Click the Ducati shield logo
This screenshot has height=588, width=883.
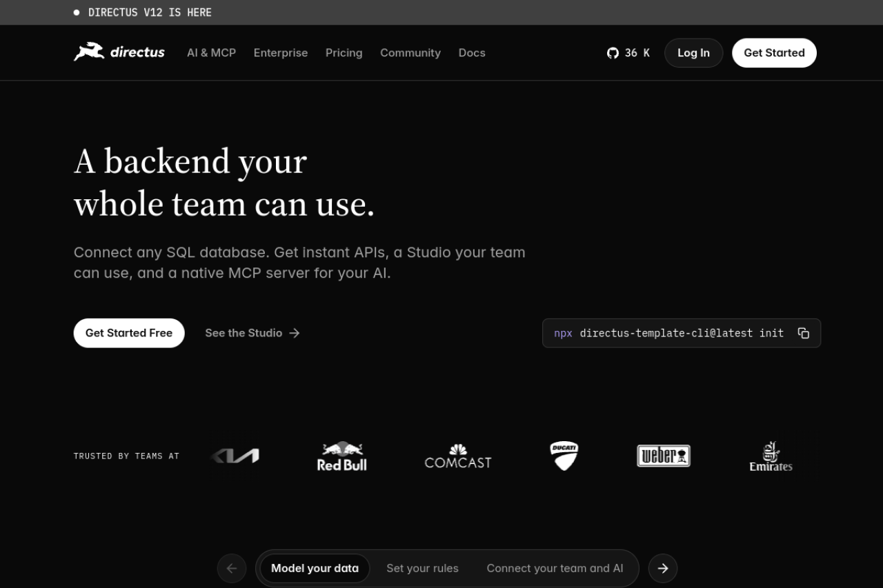pos(564,456)
